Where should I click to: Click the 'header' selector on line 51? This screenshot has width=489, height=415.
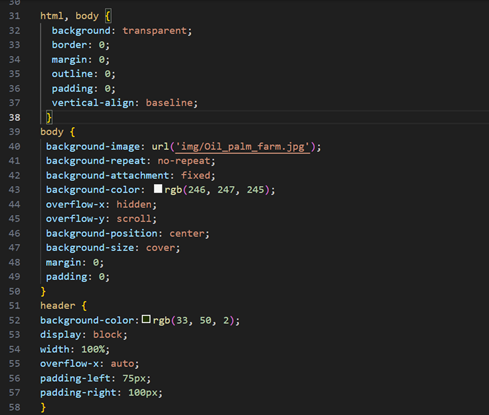(x=58, y=306)
